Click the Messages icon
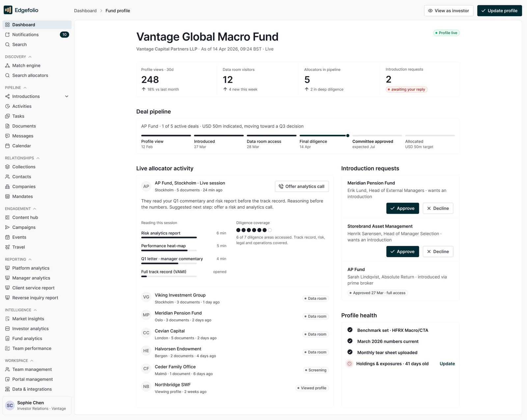527x420 pixels. (x=7, y=136)
